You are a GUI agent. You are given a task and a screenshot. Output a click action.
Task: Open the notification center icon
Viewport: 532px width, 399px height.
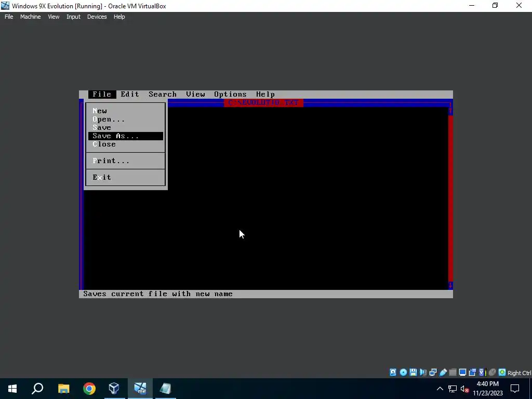tap(515, 389)
